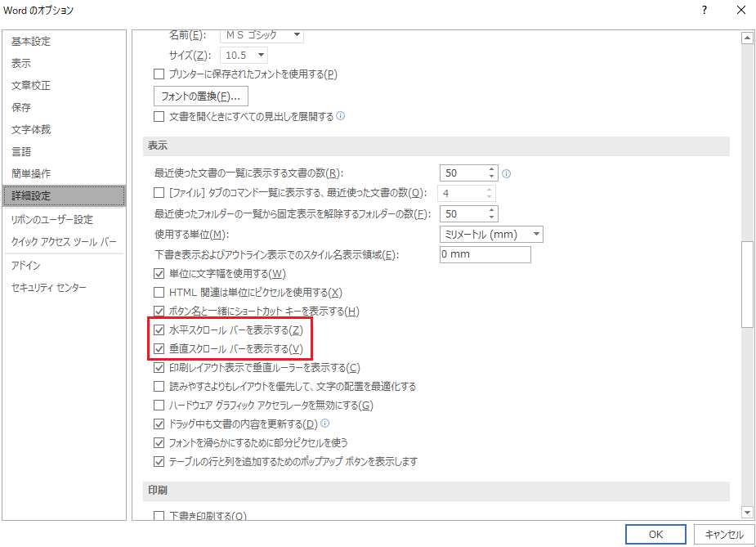756x547 pixels.
Task: Toggle フォントを滑らかにするために部分ピクセルを使う
Action: click(159, 442)
